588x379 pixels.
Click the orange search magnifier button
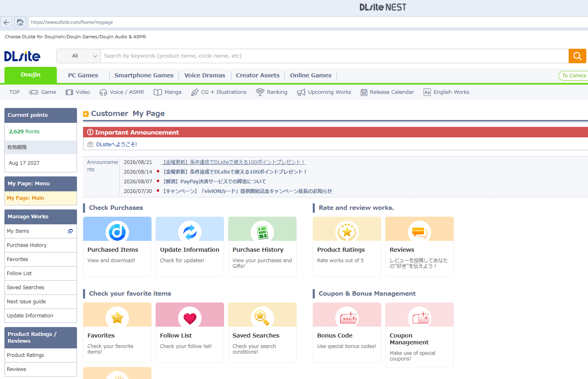577,56
